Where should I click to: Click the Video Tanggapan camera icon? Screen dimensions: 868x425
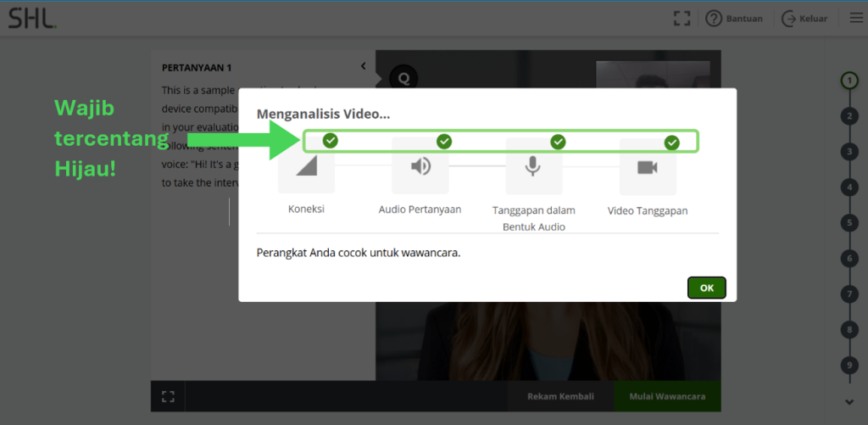click(x=648, y=167)
